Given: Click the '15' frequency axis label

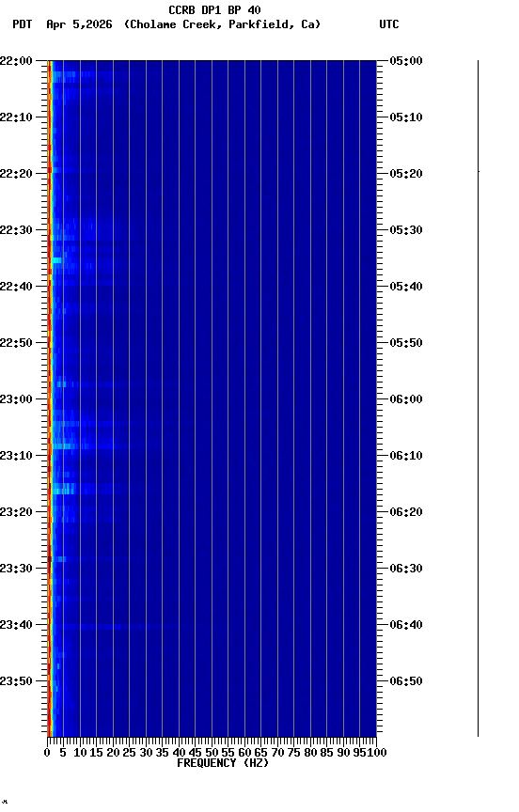Looking at the screenshot, I should coord(96,754).
